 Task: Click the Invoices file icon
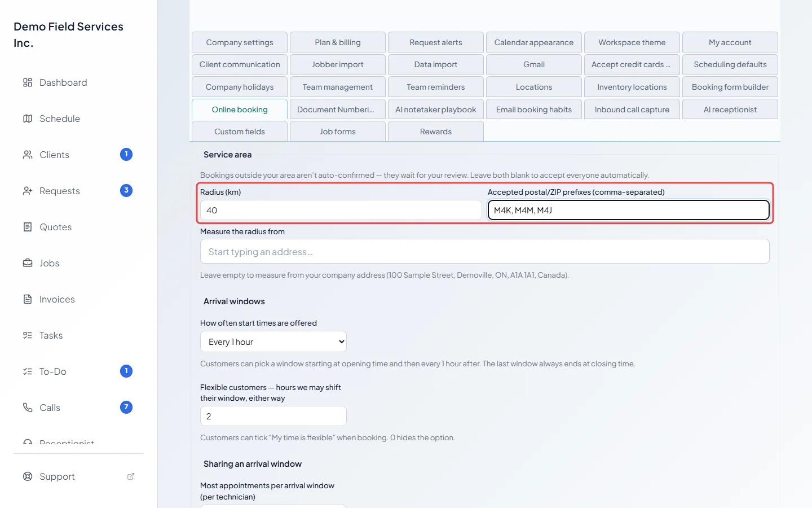(28, 299)
